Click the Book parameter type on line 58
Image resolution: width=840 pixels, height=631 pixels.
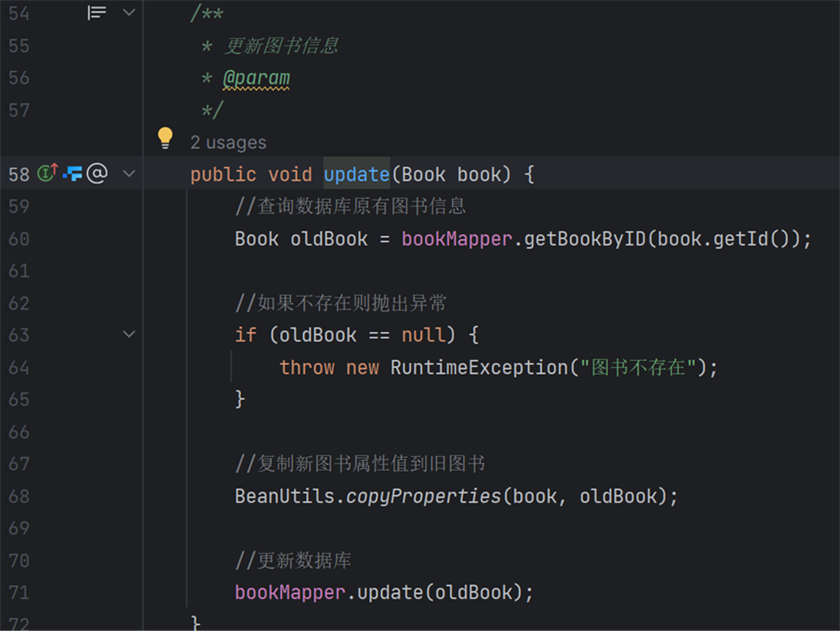(x=423, y=175)
